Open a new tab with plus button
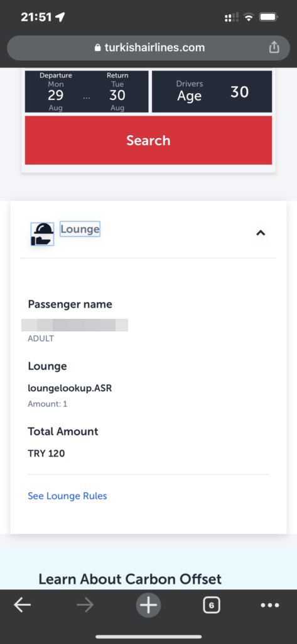 click(148, 605)
